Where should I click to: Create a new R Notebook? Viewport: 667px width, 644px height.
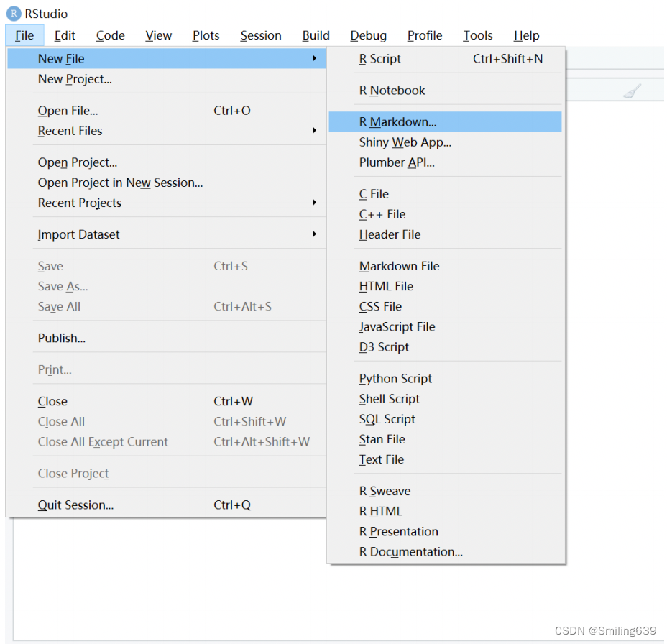click(446, 90)
